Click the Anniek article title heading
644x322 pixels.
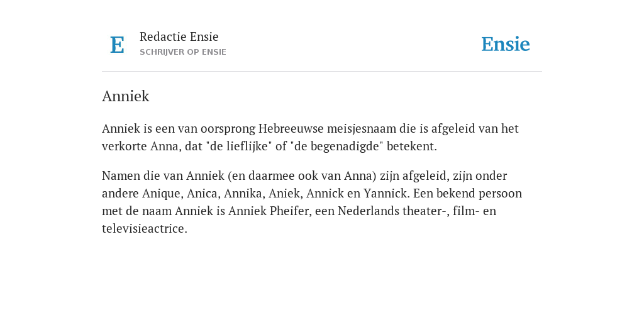[x=126, y=96]
